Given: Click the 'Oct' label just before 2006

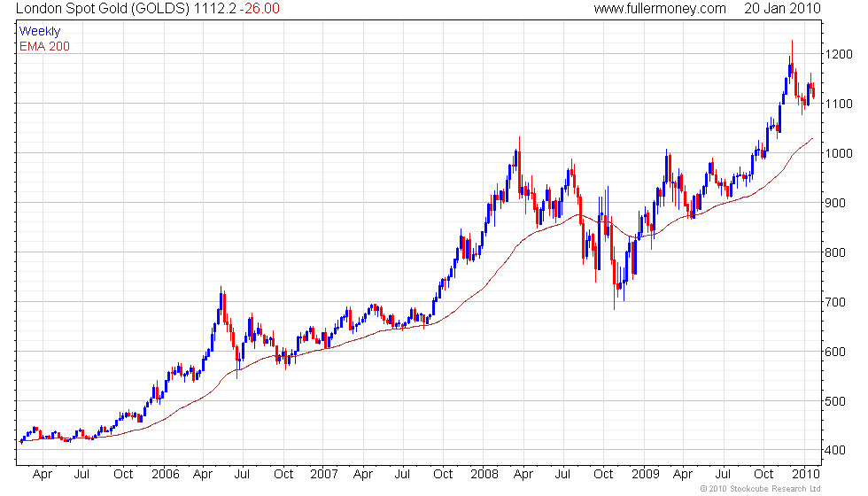Looking at the screenshot, I should pos(123,475).
